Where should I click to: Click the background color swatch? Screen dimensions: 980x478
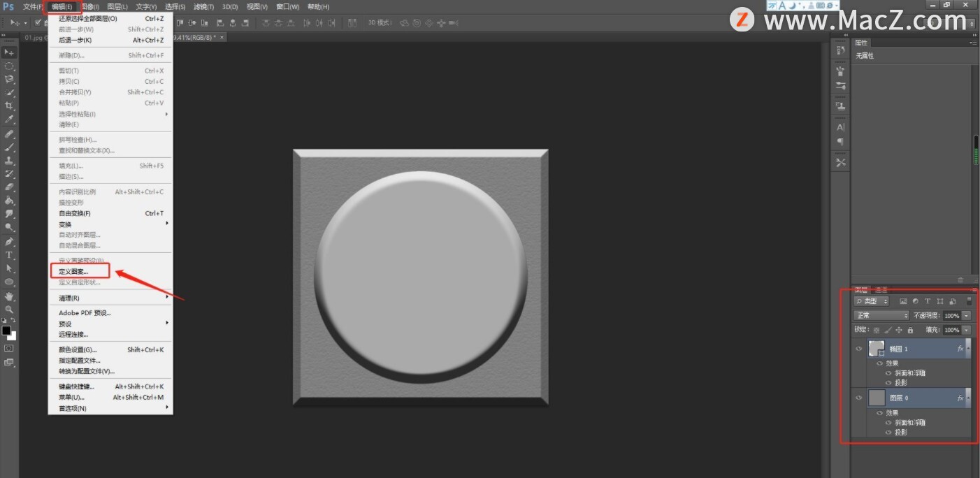[12, 335]
